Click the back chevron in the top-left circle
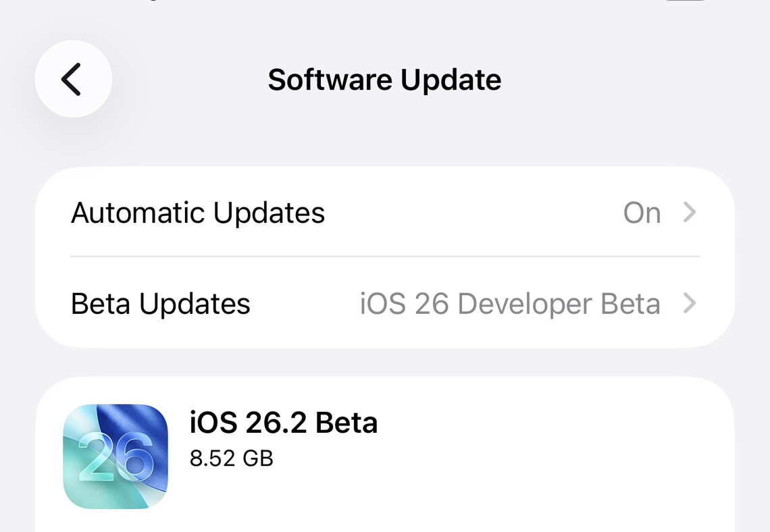This screenshot has width=770, height=532. pyautogui.click(x=73, y=79)
